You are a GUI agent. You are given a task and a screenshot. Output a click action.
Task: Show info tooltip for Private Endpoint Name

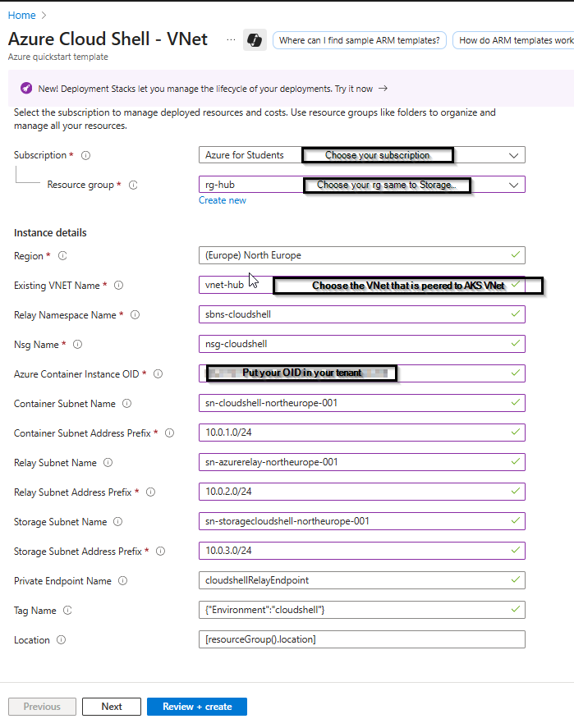[x=122, y=581]
